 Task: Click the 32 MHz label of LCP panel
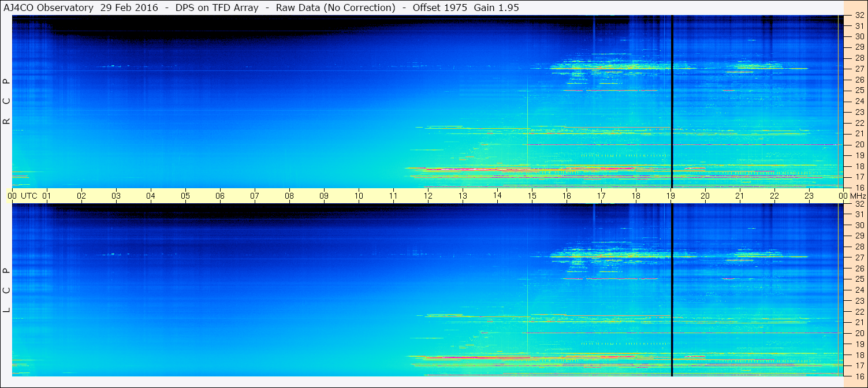[x=859, y=204]
